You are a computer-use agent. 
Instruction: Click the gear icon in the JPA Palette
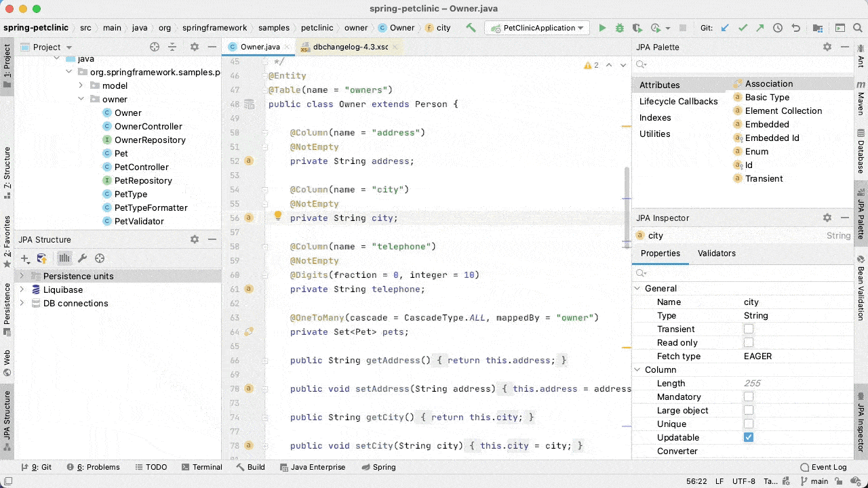(826, 47)
